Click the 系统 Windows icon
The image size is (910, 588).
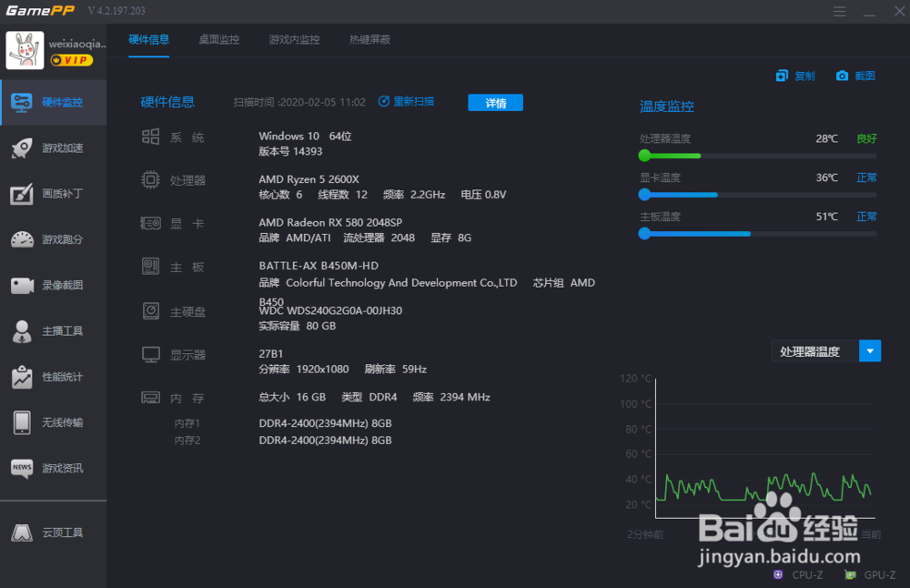pyautogui.click(x=150, y=137)
